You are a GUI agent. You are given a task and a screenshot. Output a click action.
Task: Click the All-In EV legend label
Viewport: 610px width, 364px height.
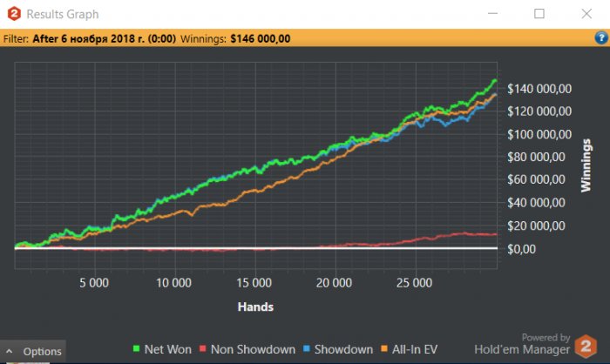click(x=415, y=349)
